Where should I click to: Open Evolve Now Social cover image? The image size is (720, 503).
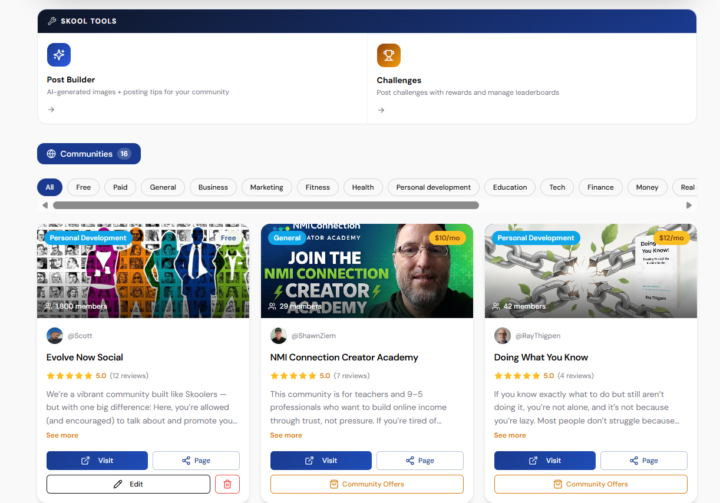point(143,271)
